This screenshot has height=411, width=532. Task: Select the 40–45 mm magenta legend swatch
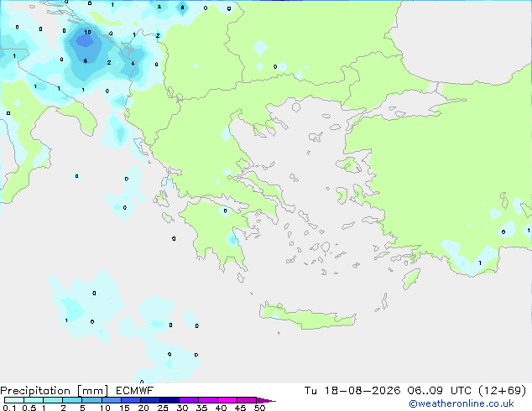click(x=227, y=400)
